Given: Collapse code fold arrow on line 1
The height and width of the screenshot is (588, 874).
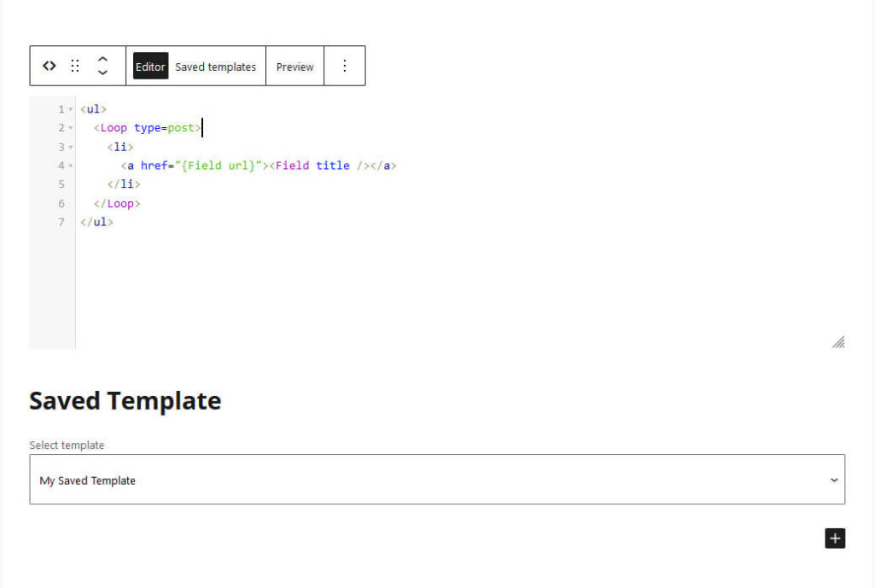Looking at the screenshot, I should pos(71,109).
